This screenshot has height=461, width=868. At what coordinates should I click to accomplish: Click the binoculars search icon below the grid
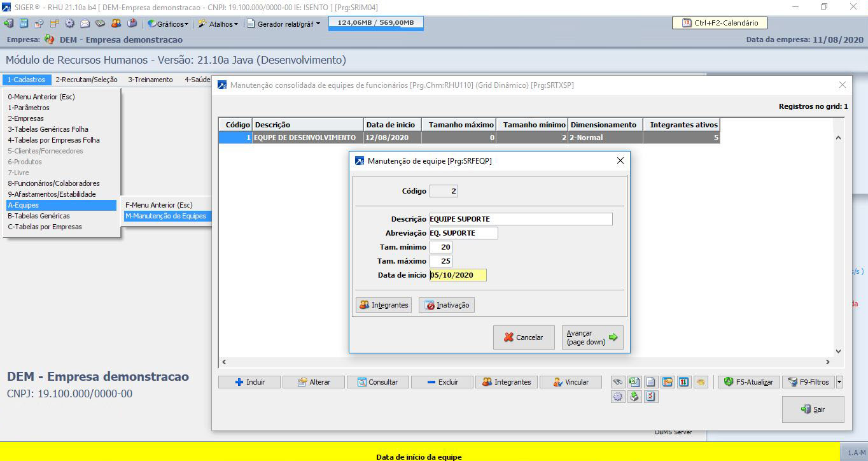click(618, 382)
